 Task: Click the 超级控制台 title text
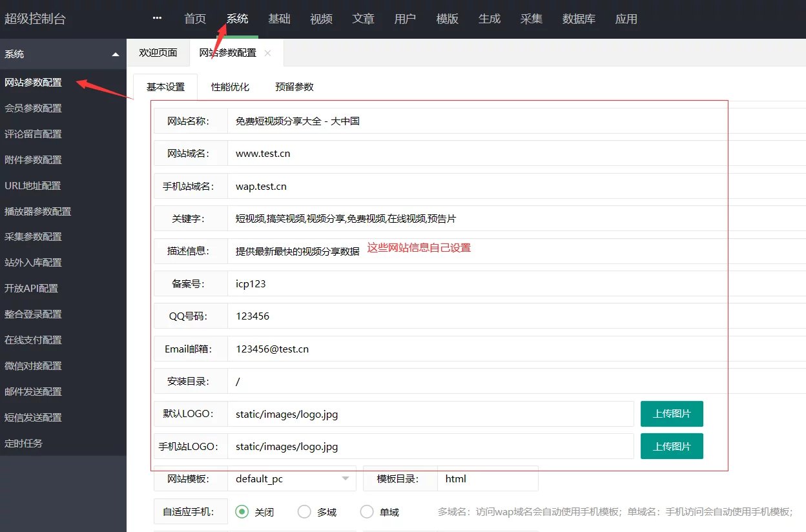click(x=35, y=19)
